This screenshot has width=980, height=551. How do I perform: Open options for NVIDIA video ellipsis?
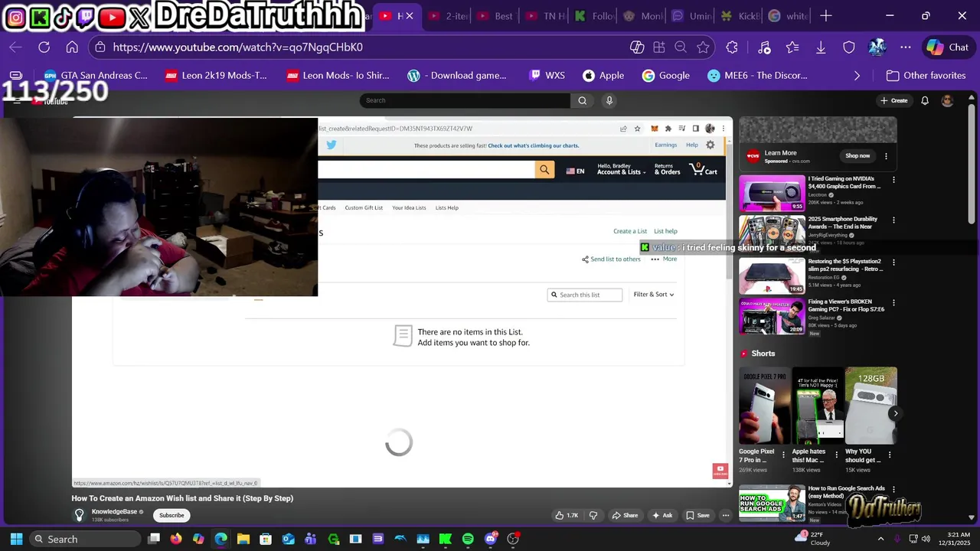[x=893, y=180]
